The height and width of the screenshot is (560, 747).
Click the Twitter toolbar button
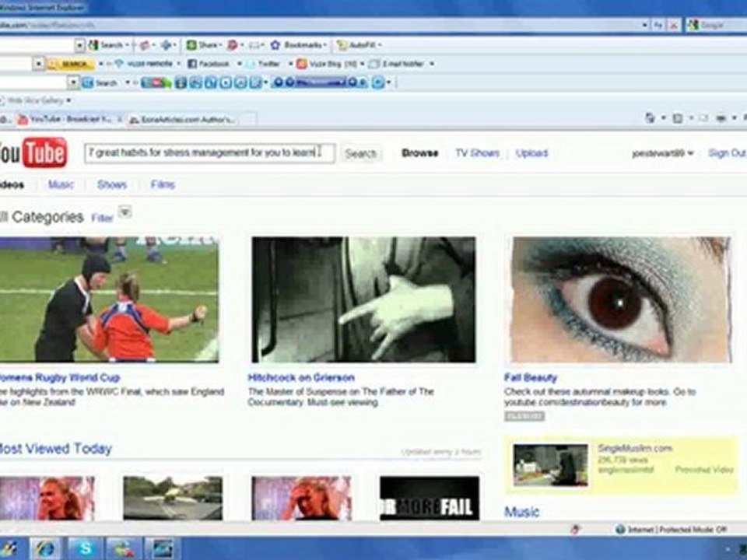265,63
